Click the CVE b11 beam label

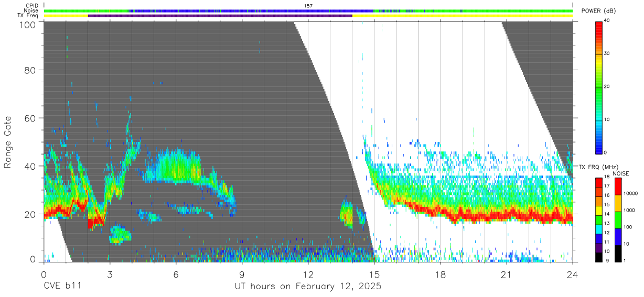point(62,287)
